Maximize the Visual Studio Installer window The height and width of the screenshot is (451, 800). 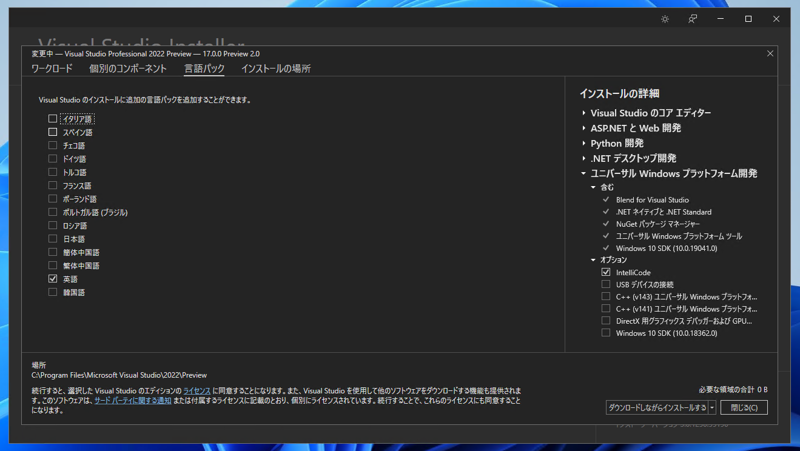(x=748, y=19)
